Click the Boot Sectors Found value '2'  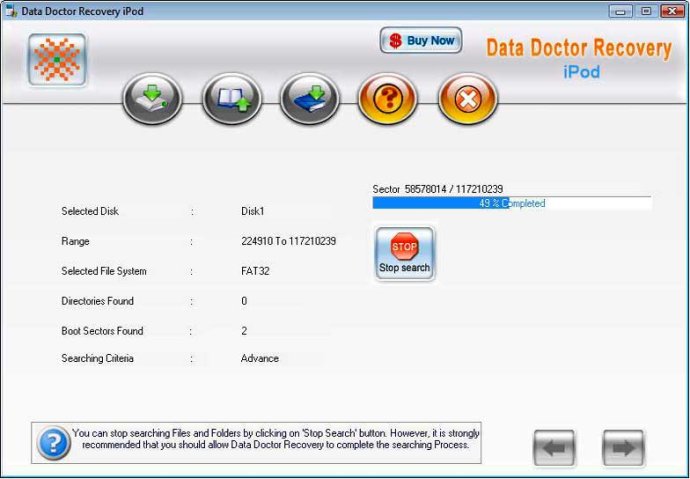[x=244, y=331]
